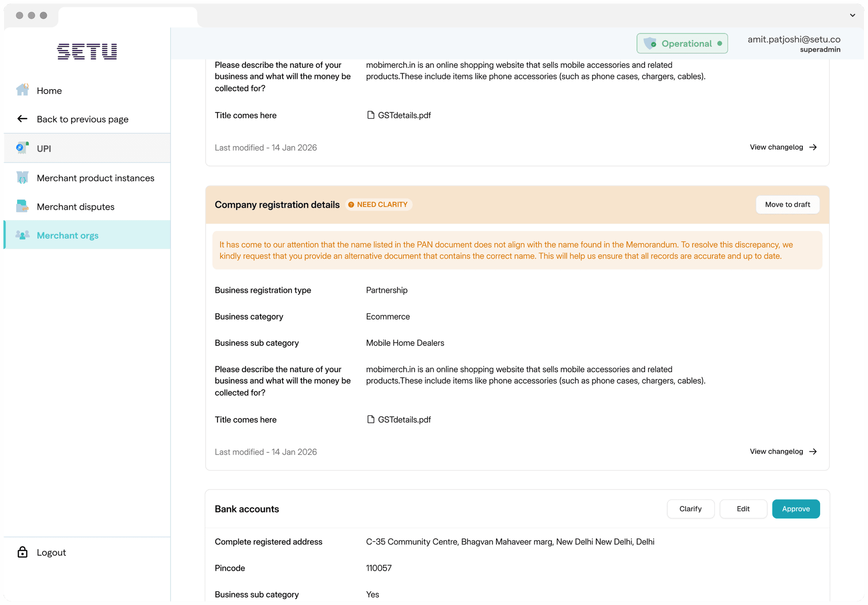This screenshot has width=868, height=605.
Task: Open Merchant disputes section
Action: [x=87, y=207]
